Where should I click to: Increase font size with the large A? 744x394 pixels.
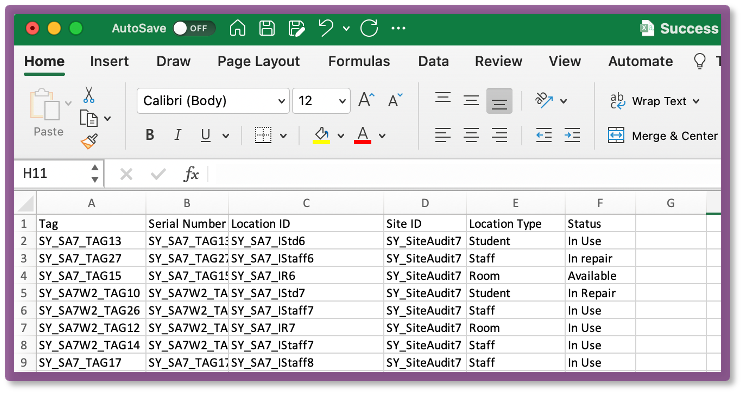pyautogui.click(x=366, y=100)
